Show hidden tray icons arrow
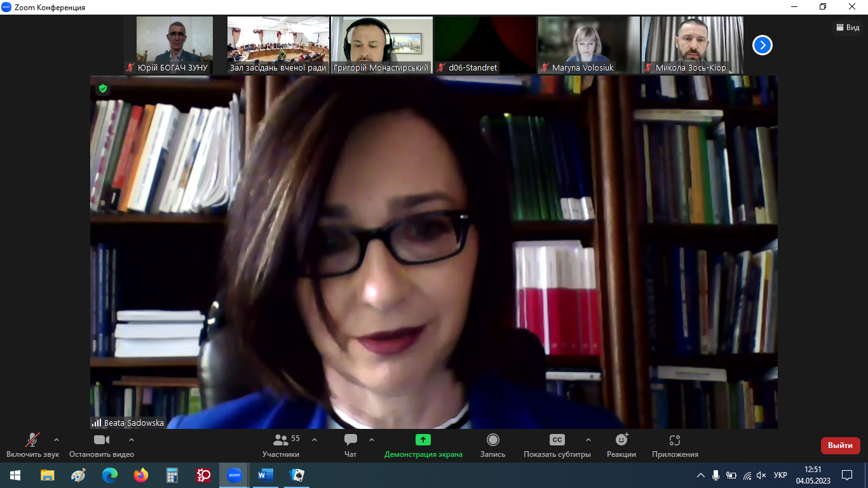The width and height of the screenshot is (868, 488). point(701,475)
